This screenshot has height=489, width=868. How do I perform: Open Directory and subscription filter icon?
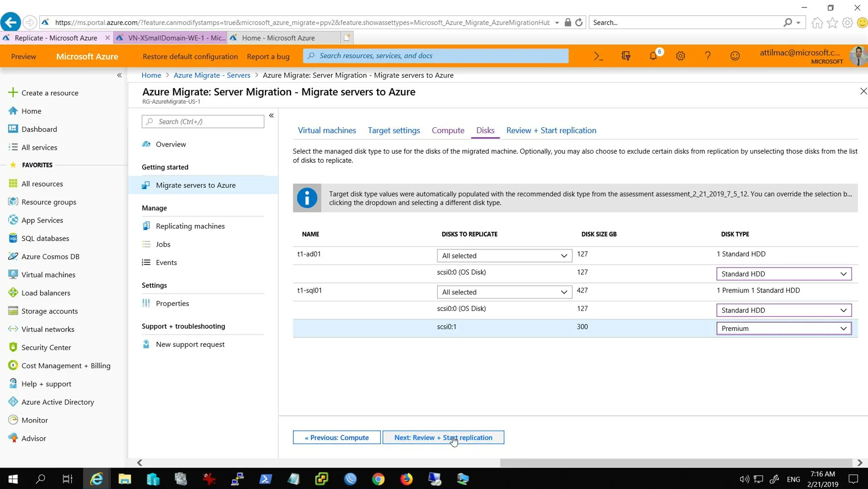(x=626, y=56)
